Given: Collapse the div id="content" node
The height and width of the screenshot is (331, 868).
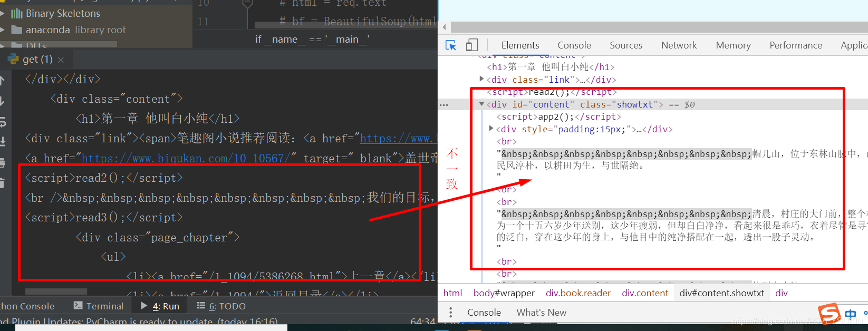Looking at the screenshot, I should click(x=481, y=104).
